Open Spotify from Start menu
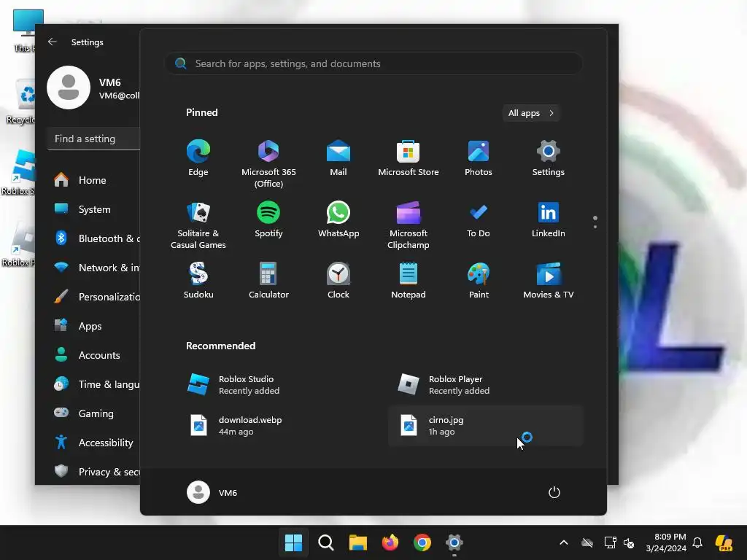 point(268,219)
